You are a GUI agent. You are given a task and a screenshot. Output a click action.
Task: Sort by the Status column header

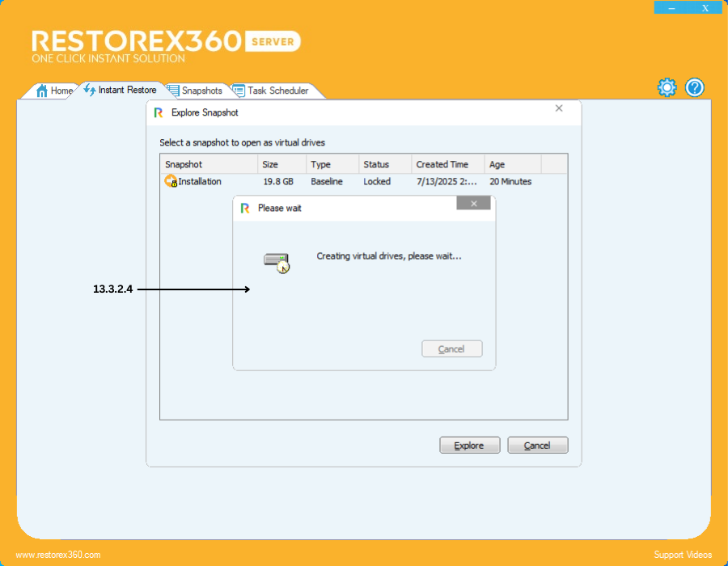(x=385, y=164)
